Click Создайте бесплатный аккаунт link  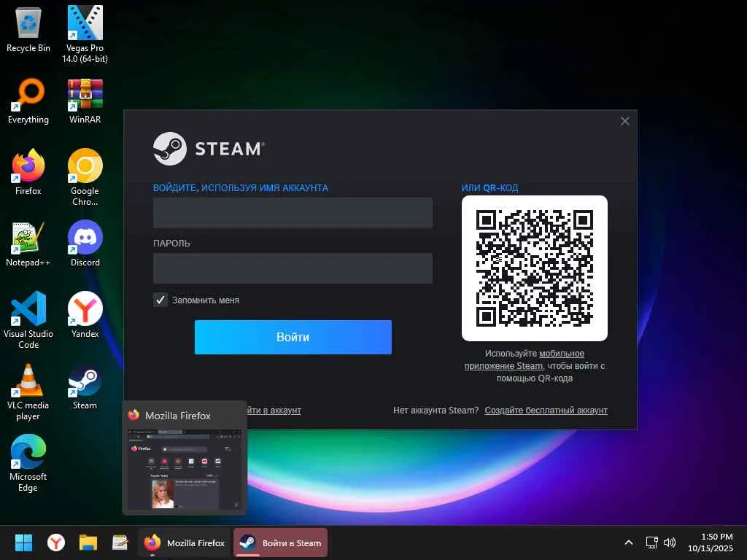pos(546,410)
